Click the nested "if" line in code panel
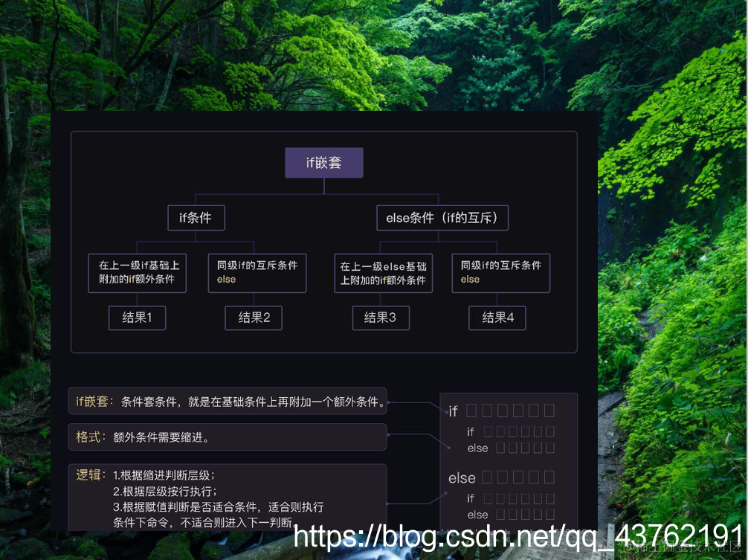The width and height of the screenshot is (748, 560). pyautogui.click(x=470, y=431)
